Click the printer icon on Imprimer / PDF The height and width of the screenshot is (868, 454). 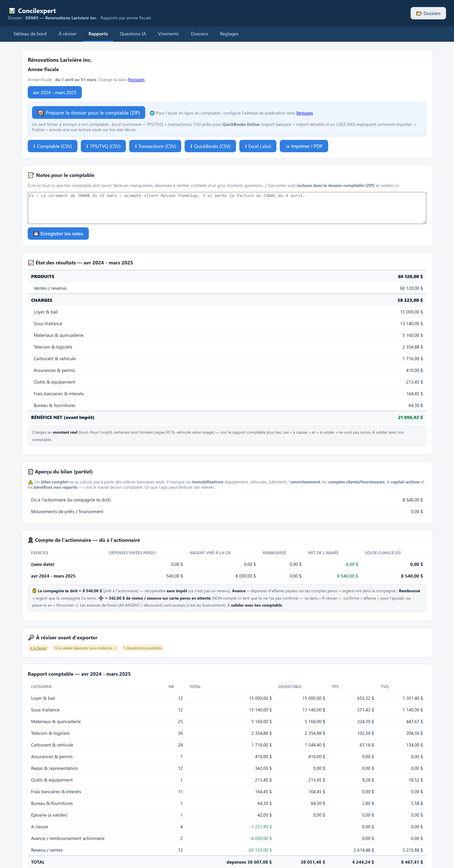[x=287, y=146]
